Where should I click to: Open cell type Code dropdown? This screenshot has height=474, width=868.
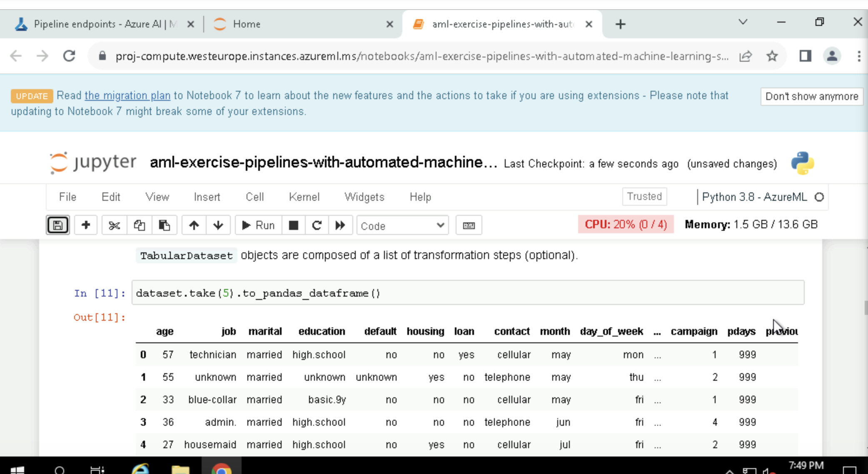(402, 225)
